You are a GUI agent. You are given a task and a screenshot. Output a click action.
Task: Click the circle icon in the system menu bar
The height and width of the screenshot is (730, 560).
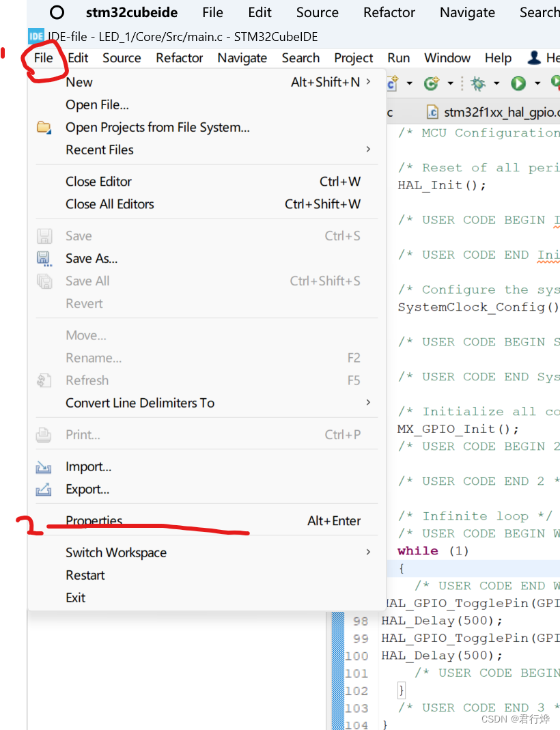57,12
